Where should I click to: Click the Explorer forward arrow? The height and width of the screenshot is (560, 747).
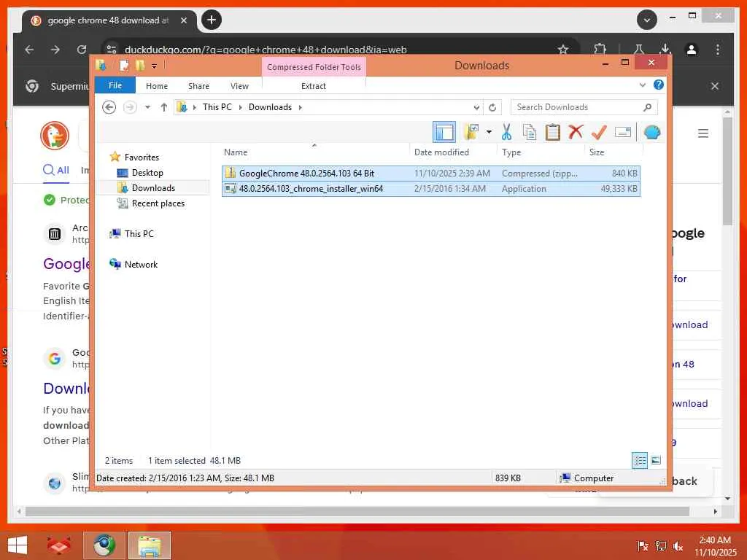130,107
